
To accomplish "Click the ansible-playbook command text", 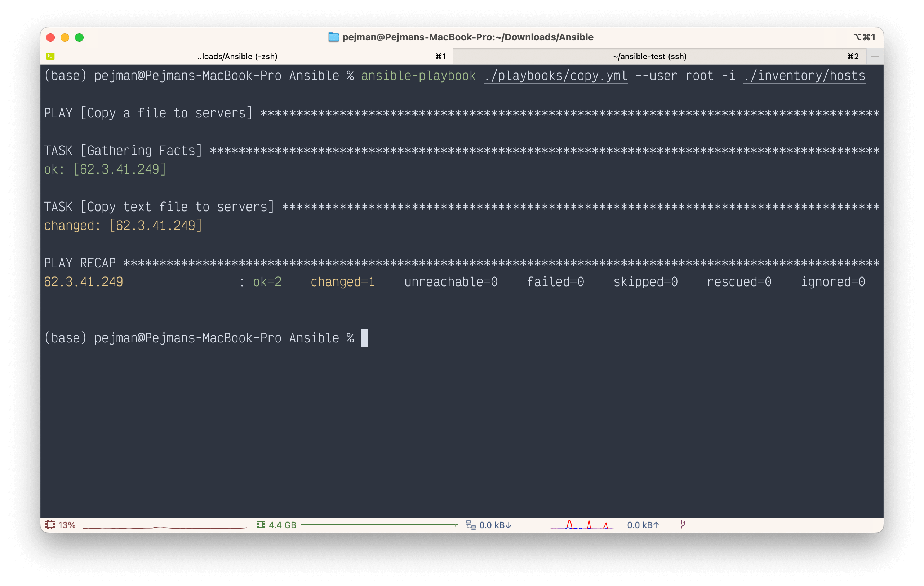I will (x=418, y=76).
